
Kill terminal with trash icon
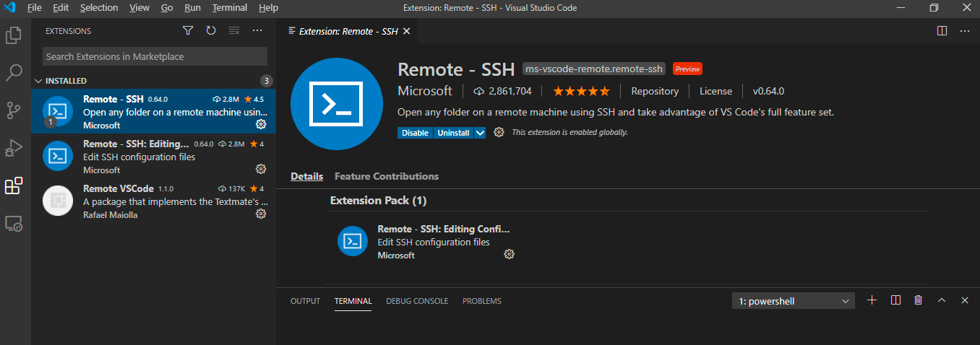point(918,300)
